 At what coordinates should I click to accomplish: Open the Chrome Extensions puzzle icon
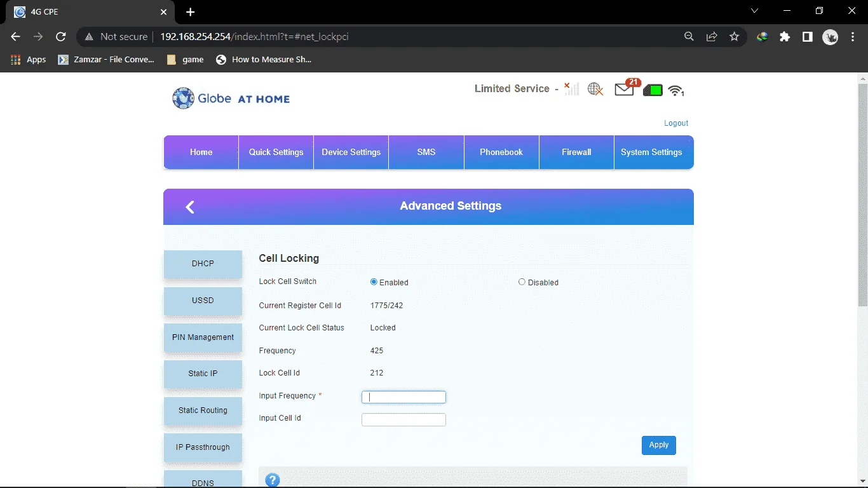(785, 37)
